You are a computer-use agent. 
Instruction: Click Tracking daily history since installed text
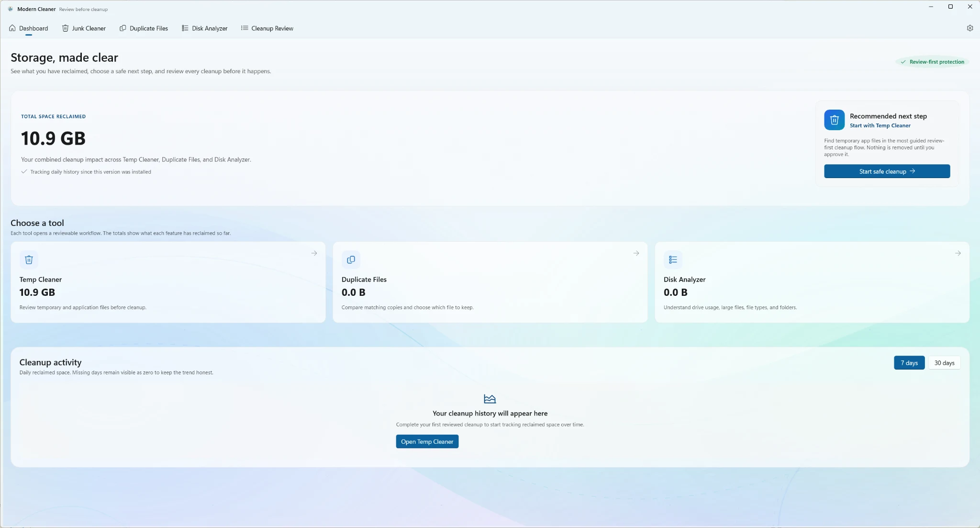point(90,172)
